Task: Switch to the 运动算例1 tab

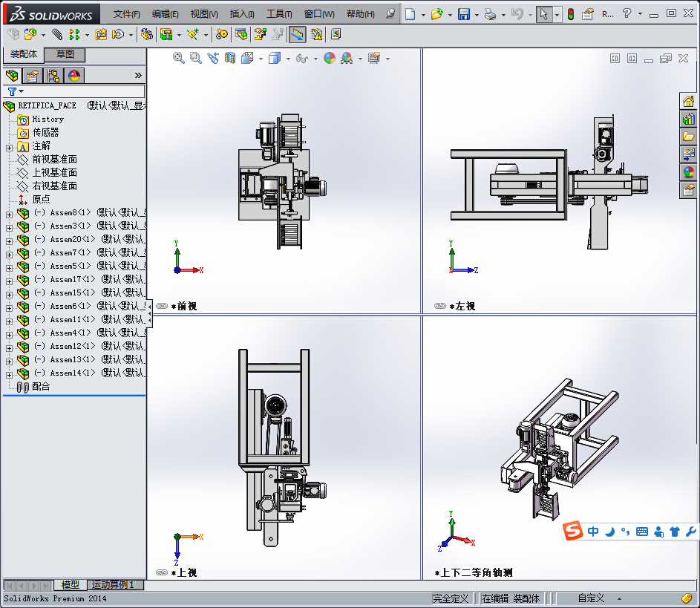Action: (113, 585)
